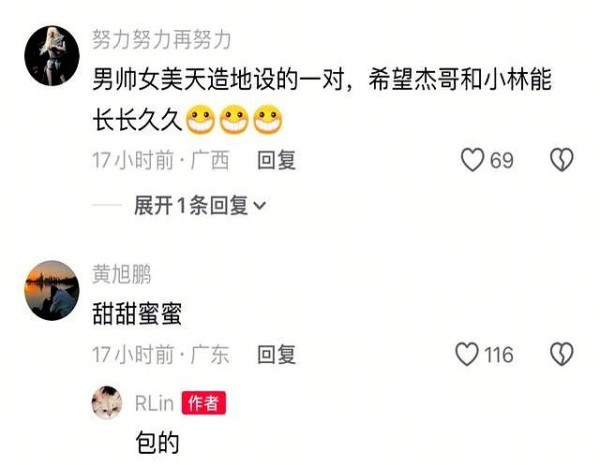Click the red 作者 badge
Screen dimensions: 600x465
[x=204, y=403]
